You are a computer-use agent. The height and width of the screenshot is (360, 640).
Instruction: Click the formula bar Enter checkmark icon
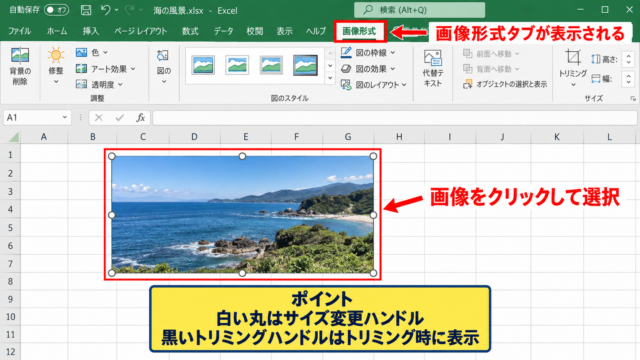(x=120, y=118)
